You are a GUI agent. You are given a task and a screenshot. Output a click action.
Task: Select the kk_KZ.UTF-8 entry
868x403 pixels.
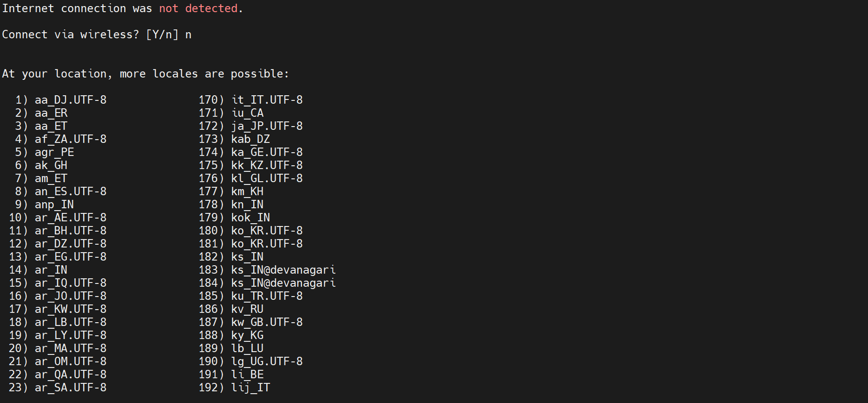point(267,165)
